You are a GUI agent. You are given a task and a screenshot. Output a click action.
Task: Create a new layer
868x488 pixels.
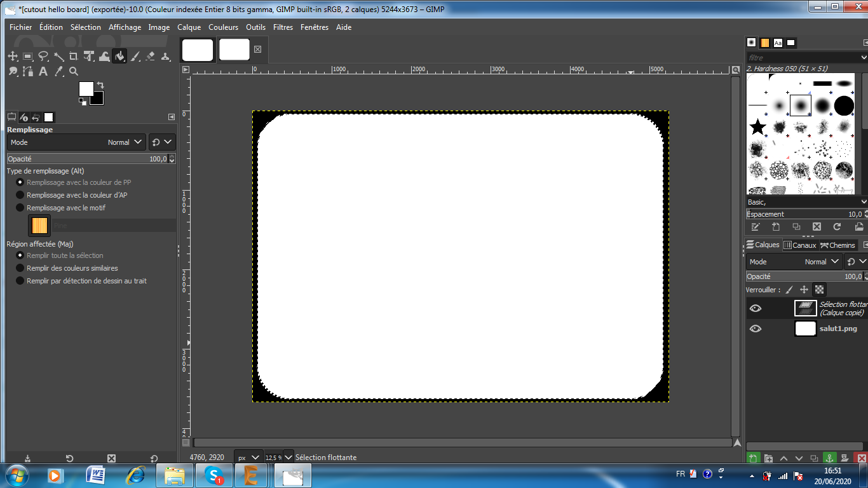pyautogui.click(x=753, y=458)
